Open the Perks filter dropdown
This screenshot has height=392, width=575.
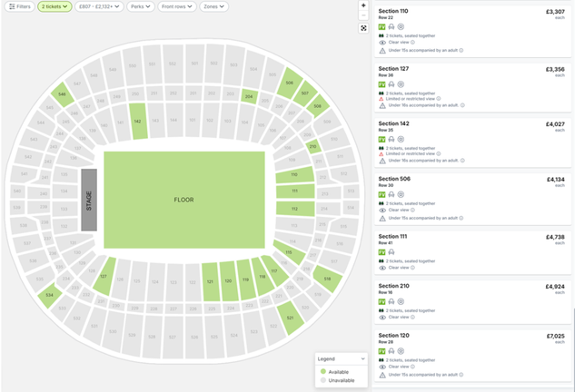click(x=141, y=6)
